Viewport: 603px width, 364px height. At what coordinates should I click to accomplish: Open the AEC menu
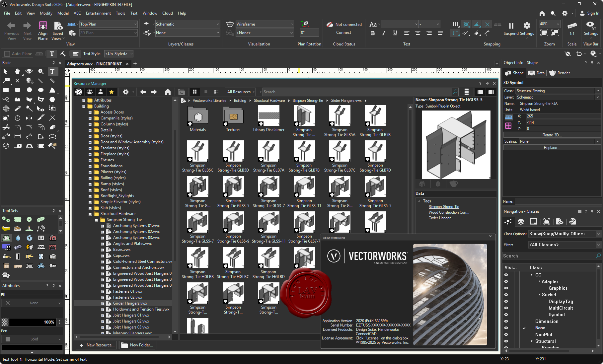tap(77, 13)
